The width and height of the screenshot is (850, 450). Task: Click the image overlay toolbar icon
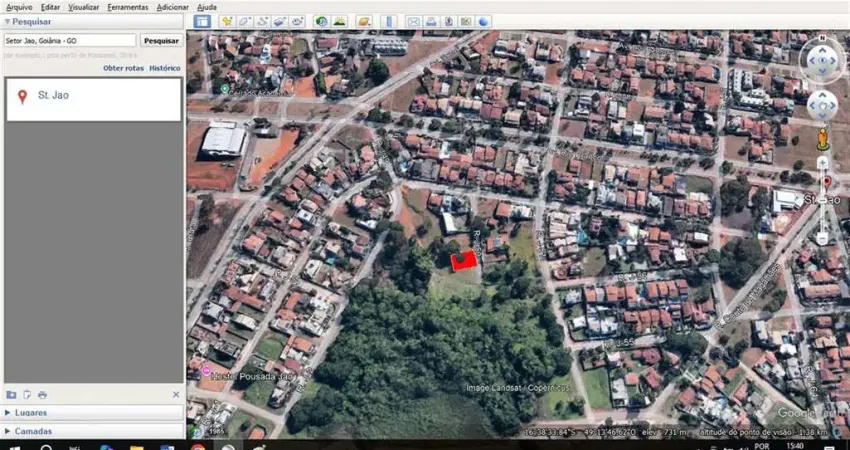tap(279, 21)
